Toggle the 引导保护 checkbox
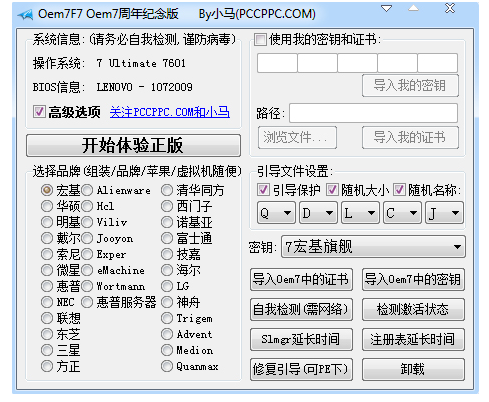The width and height of the screenshot is (489, 402). 263,190
